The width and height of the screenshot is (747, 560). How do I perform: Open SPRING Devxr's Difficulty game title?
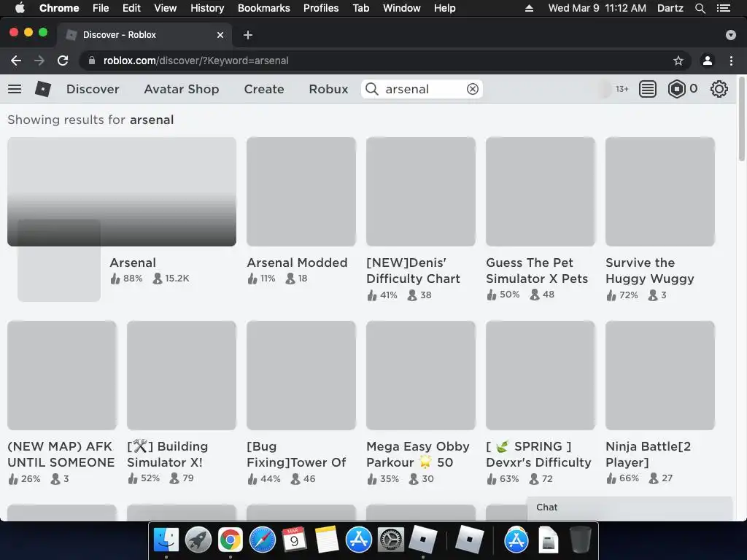pos(538,454)
